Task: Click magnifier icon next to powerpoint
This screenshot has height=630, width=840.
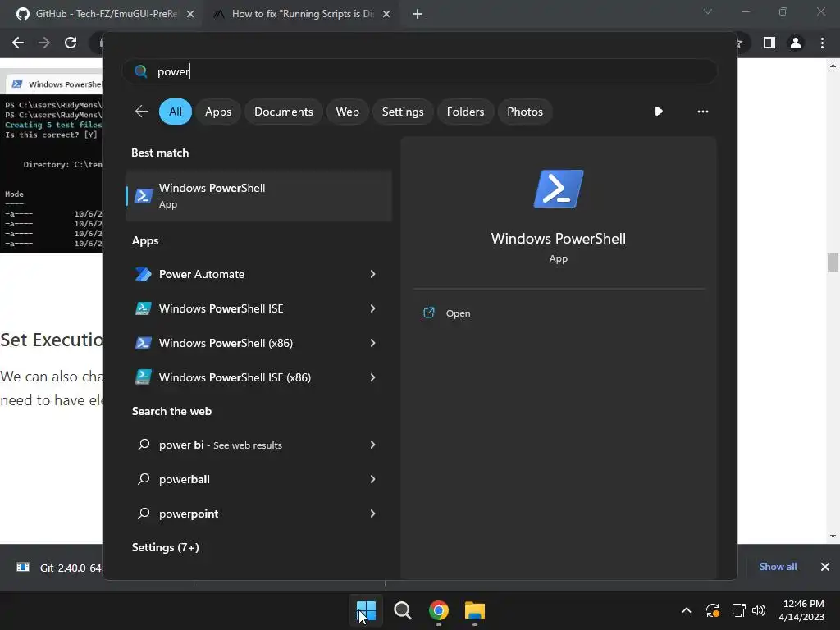Action: coord(144,514)
